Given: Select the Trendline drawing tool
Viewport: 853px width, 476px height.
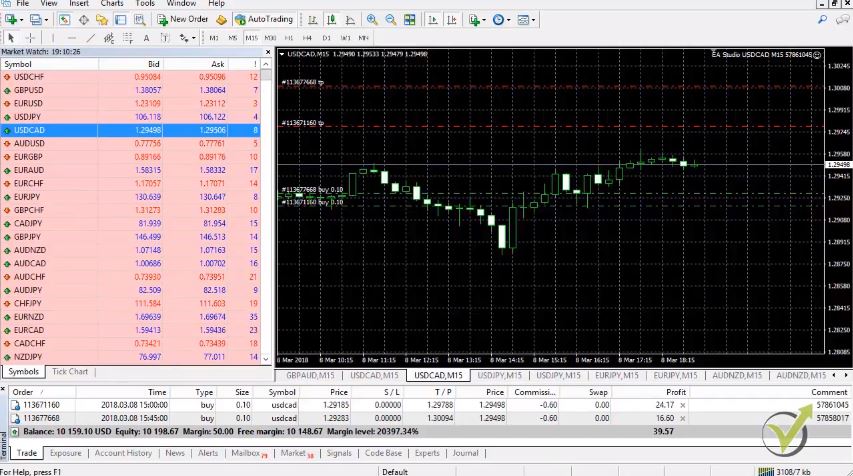Looking at the screenshot, I should click(90, 38).
